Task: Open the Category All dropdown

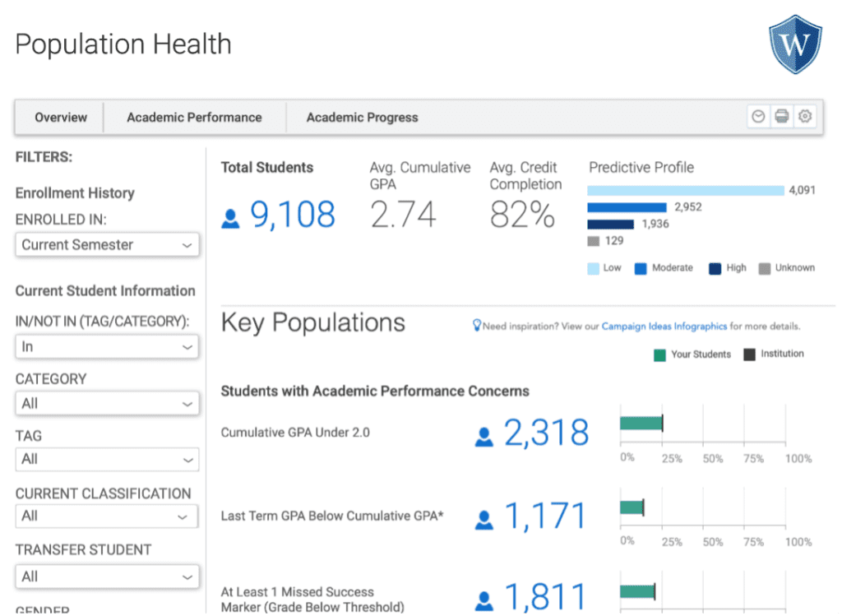Action: [x=108, y=403]
